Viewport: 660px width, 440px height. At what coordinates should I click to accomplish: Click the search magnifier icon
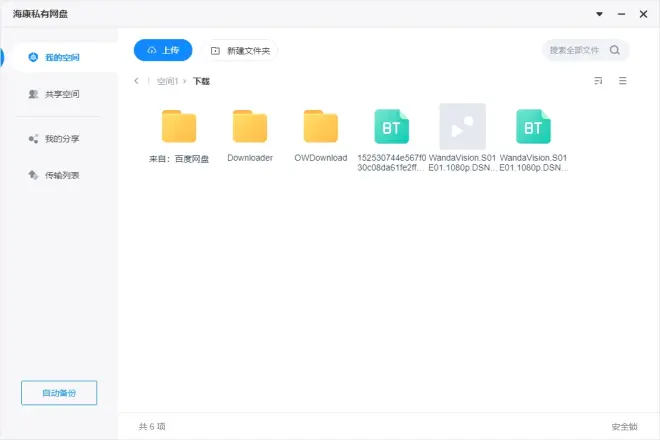tap(615, 50)
